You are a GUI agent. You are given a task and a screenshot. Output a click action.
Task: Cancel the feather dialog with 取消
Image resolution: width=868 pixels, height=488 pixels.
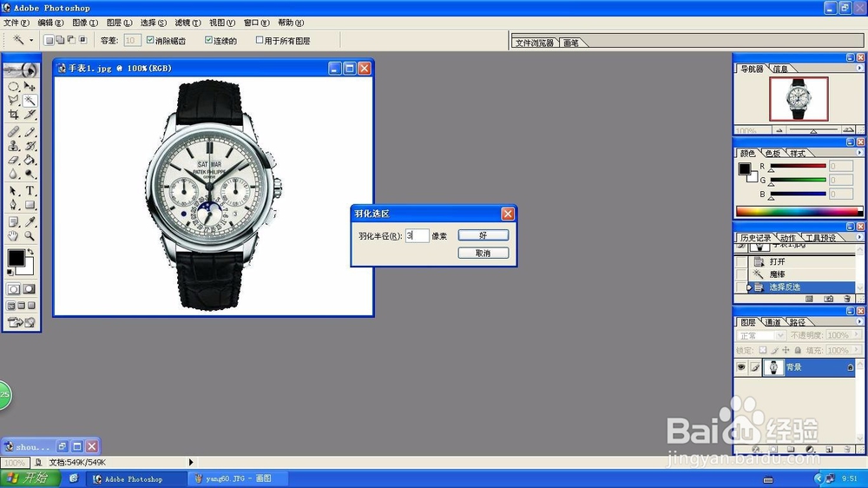click(483, 254)
